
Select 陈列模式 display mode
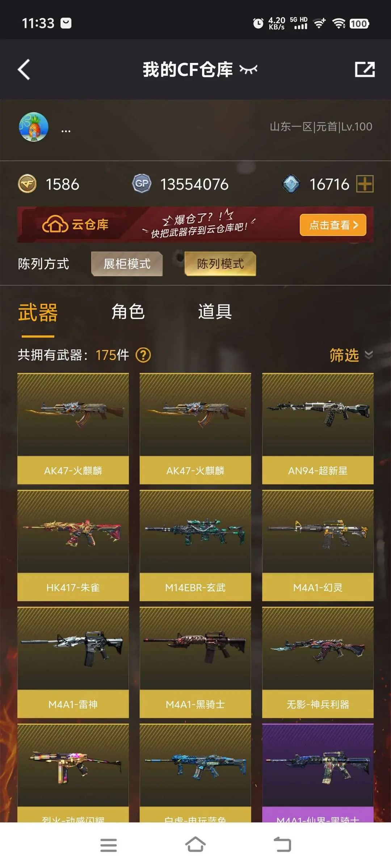tap(220, 264)
